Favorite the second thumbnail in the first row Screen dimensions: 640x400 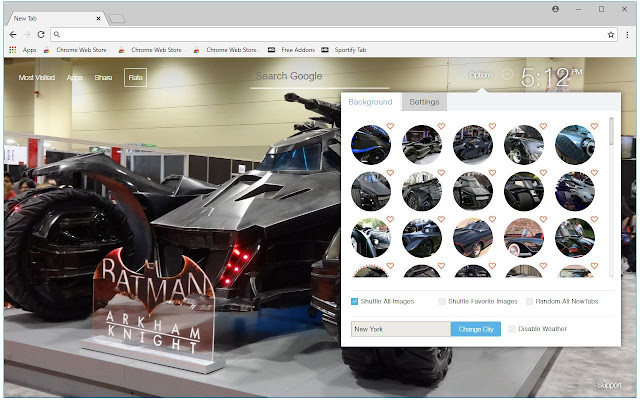[441, 126]
